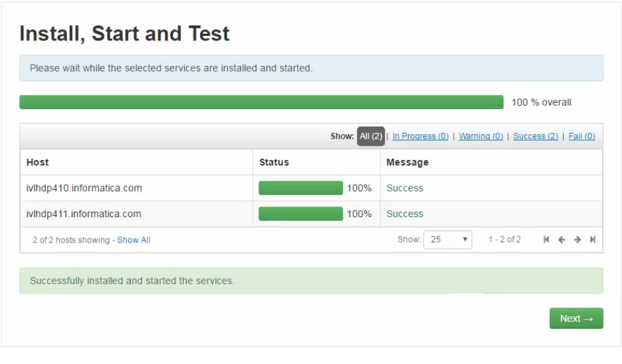
Task: Filter hosts by Success (2)
Action: 536,136
